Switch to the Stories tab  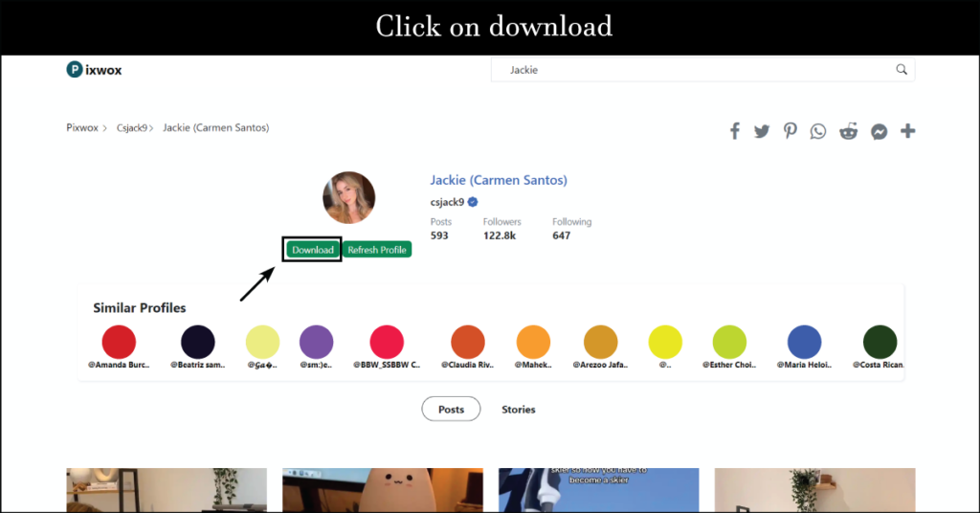pos(519,410)
